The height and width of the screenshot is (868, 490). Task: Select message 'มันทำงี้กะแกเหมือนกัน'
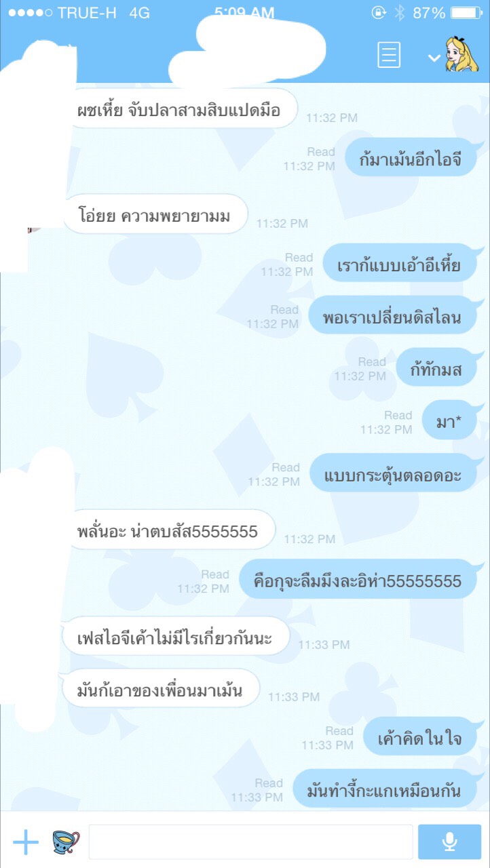[384, 789]
